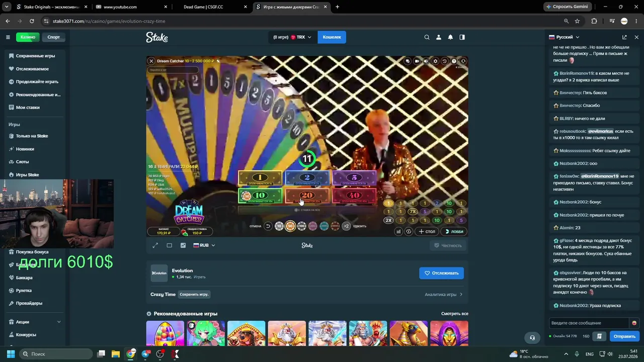
Task: Open the Windows Start menu
Action: pyautogui.click(x=11, y=354)
